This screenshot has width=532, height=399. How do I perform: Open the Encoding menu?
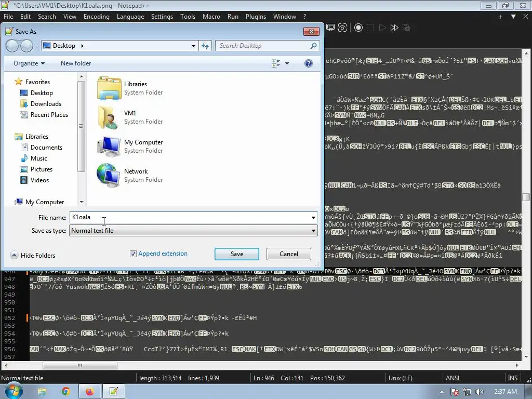coord(96,17)
